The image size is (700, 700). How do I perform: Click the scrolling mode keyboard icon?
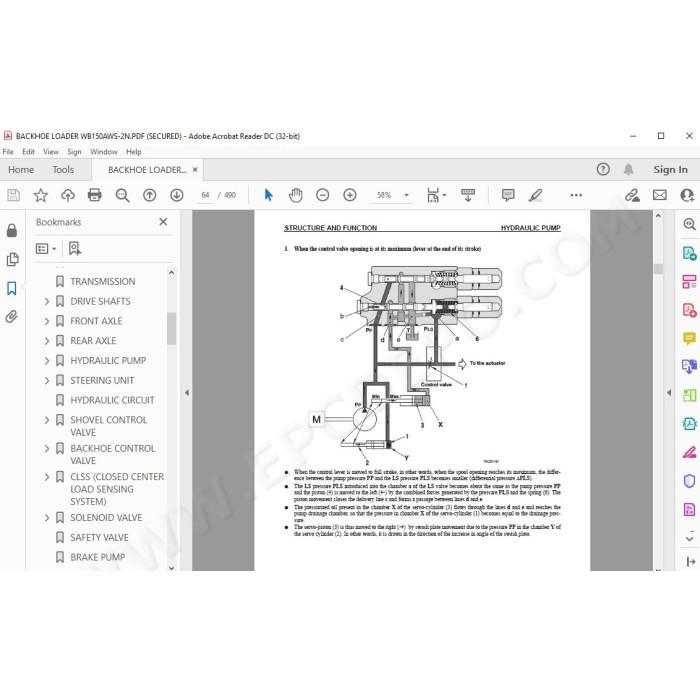pyautogui.click(x=468, y=195)
